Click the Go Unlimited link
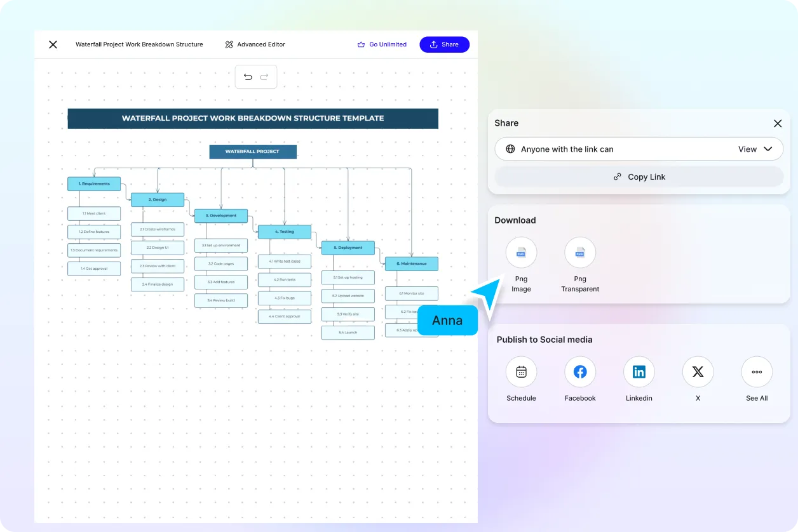 pyautogui.click(x=382, y=44)
